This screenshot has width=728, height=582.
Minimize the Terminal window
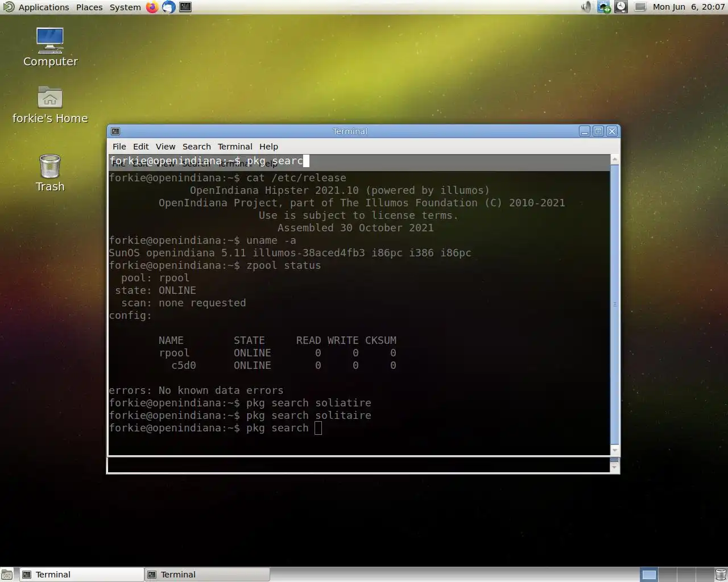(x=585, y=131)
